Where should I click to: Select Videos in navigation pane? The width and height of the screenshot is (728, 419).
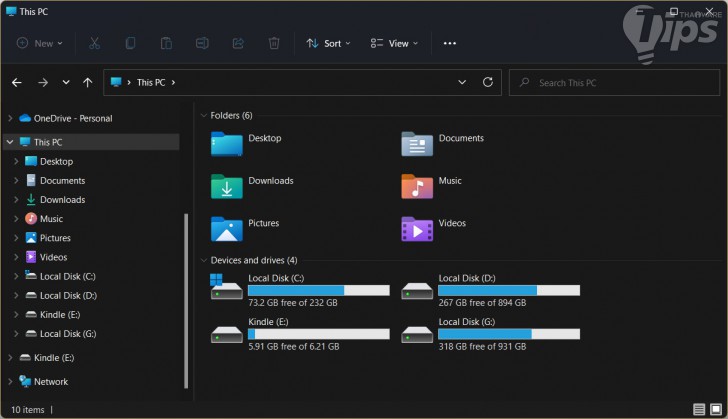coord(53,257)
